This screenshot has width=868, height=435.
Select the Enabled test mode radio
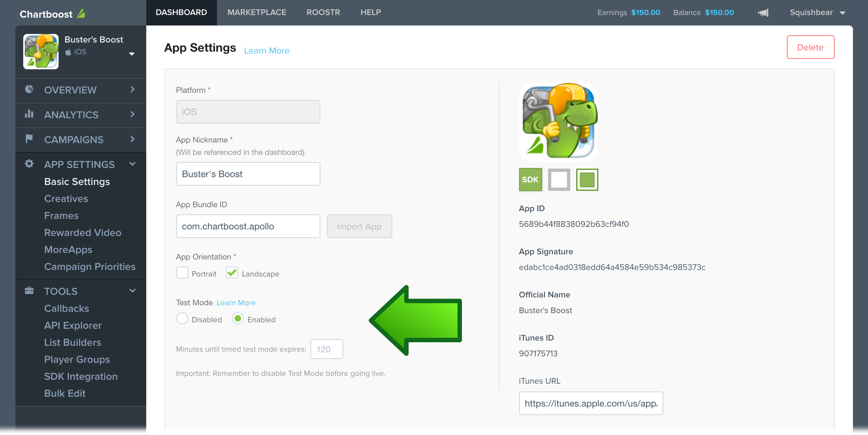(238, 319)
